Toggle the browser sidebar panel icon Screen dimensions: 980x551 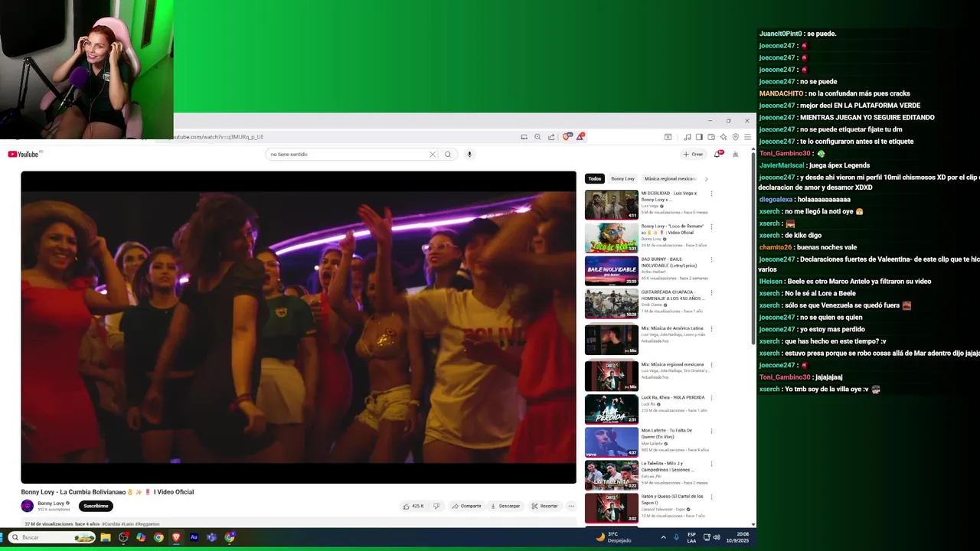pyautogui.click(x=699, y=137)
